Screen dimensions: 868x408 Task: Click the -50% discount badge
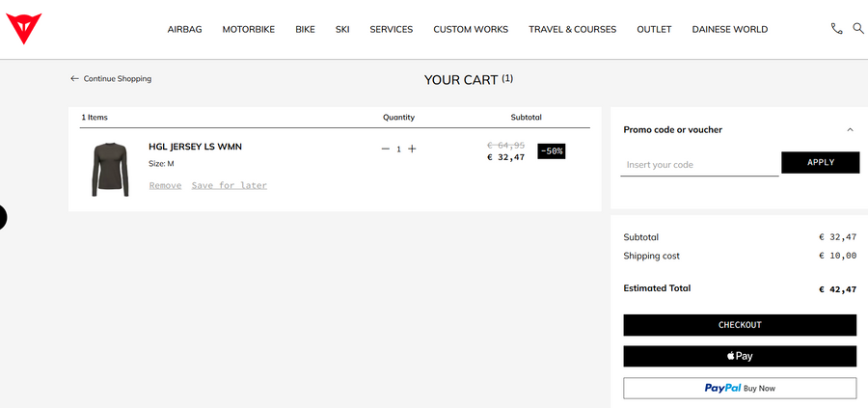tap(552, 151)
